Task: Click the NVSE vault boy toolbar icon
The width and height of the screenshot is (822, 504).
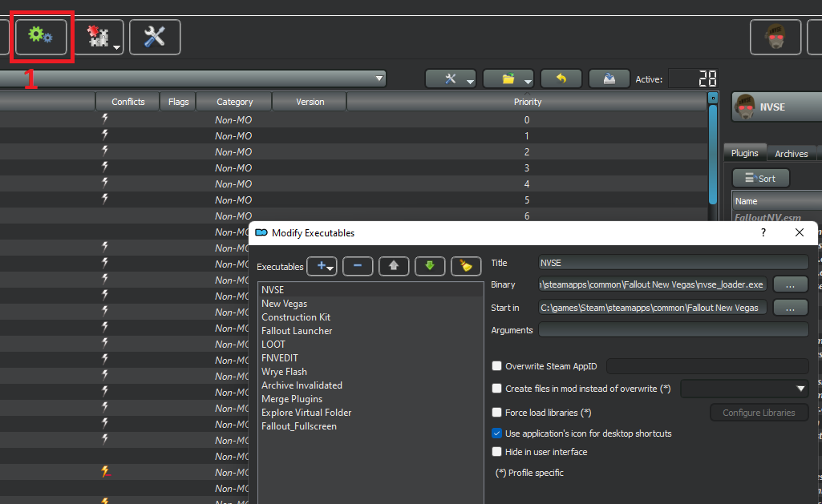Action: pos(775,37)
